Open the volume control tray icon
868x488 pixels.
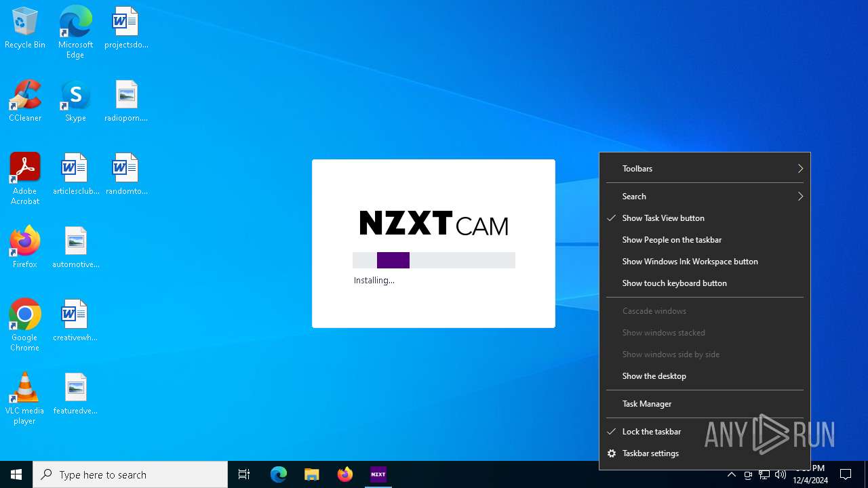tap(781, 474)
